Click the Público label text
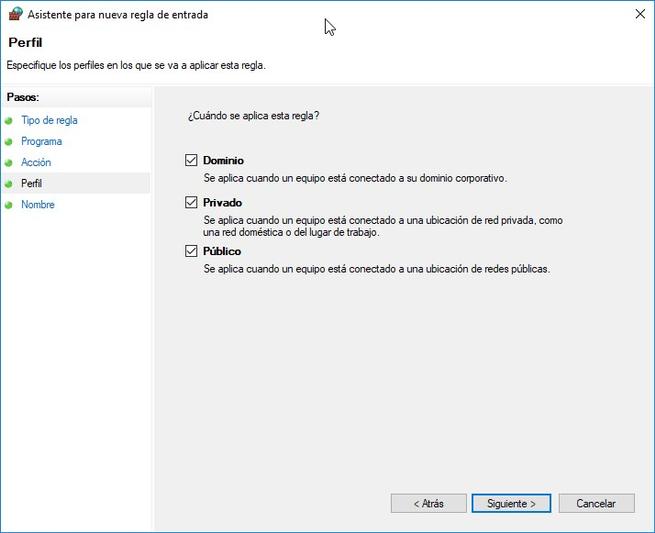The image size is (655, 533). pos(222,251)
